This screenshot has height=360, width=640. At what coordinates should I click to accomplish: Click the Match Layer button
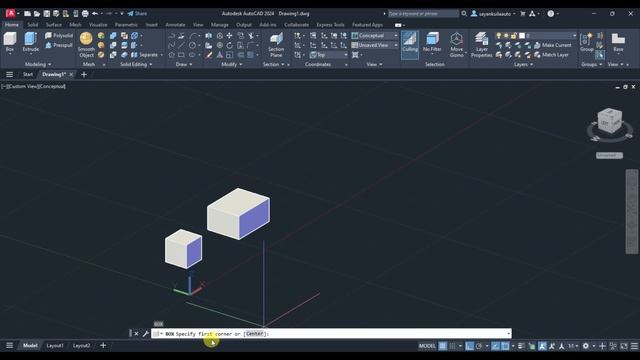(x=551, y=55)
